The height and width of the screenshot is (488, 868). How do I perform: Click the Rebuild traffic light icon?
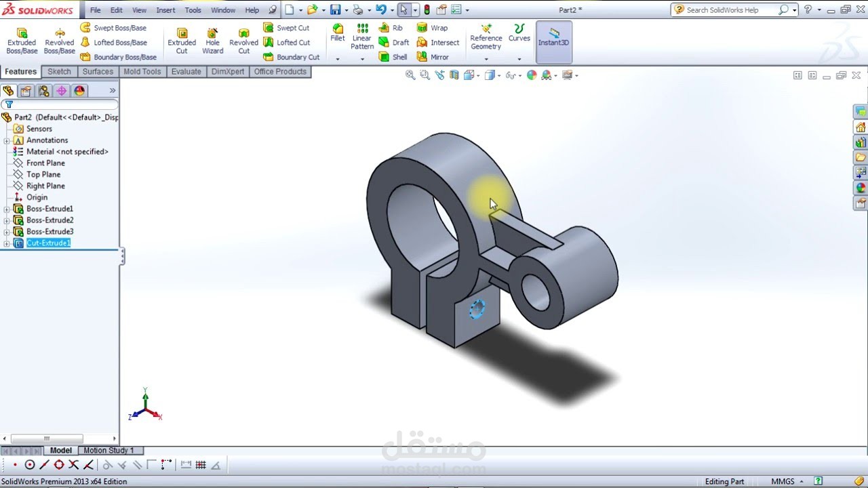(x=427, y=10)
